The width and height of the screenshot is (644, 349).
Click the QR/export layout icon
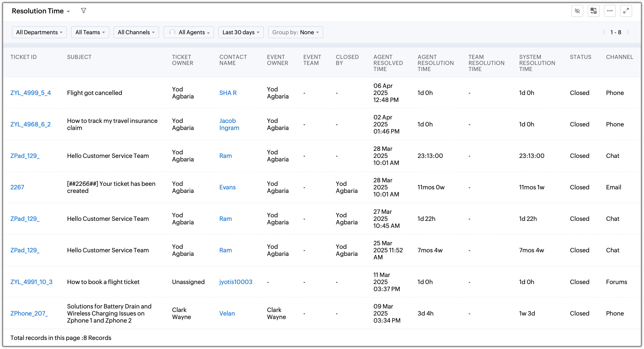pos(593,11)
